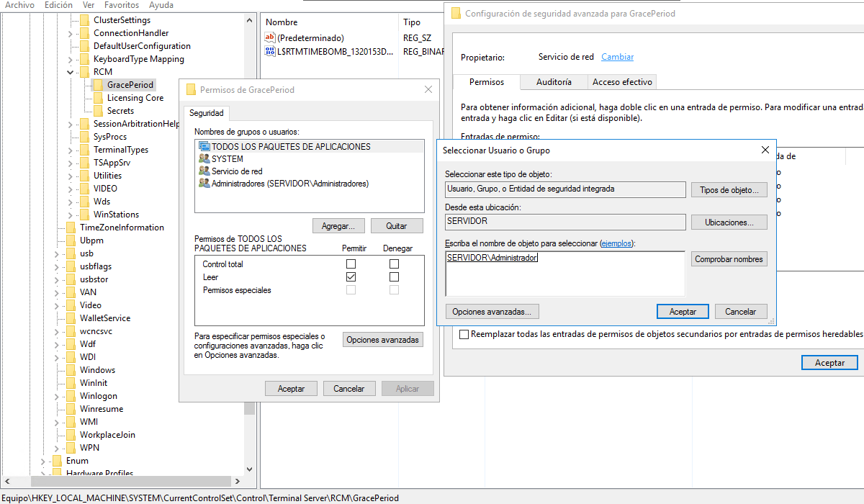Select SYSTEM user group icon in list
The width and height of the screenshot is (864, 504).
pyautogui.click(x=204, y=159)
